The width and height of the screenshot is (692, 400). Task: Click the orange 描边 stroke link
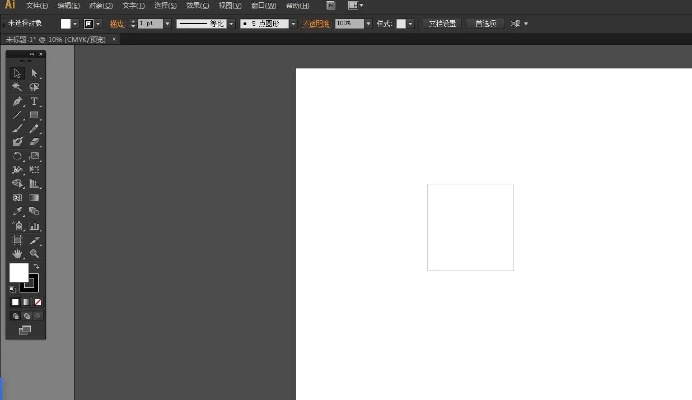pyautogui.click(x=117, y=24)
